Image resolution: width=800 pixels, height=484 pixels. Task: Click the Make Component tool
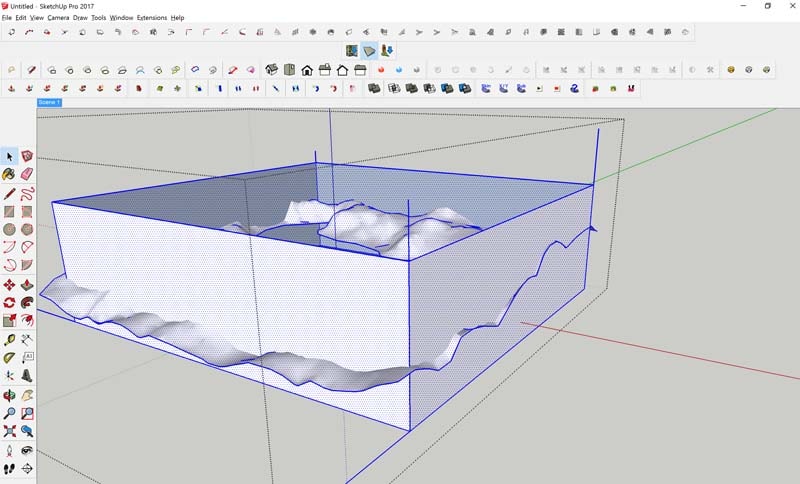[27, 157]
